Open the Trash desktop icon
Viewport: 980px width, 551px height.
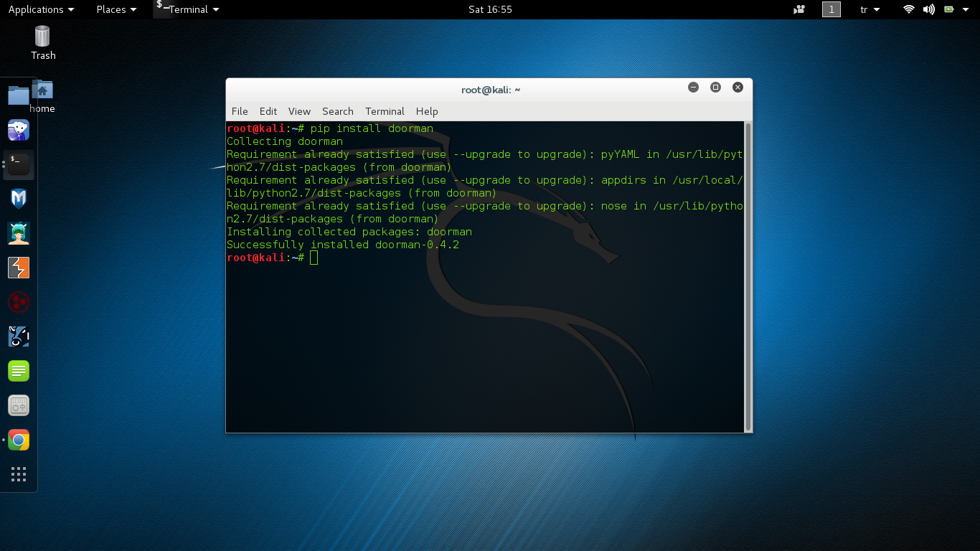[x=43, y=42]
